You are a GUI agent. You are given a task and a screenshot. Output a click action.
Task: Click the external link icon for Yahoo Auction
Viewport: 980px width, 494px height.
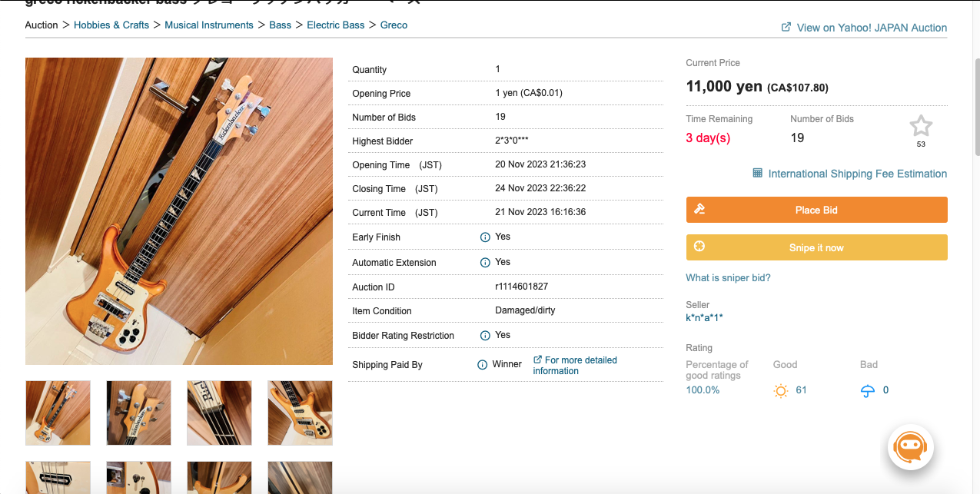click(x=786, y=27)
